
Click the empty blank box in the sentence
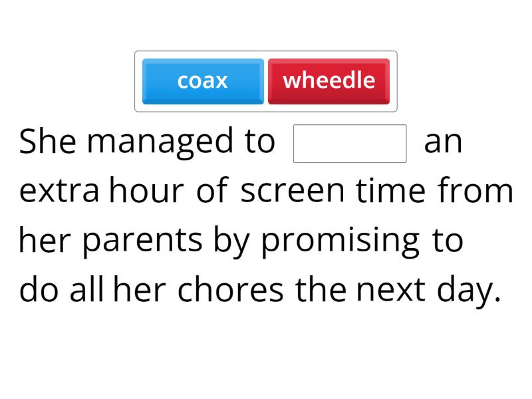(350, 144)
